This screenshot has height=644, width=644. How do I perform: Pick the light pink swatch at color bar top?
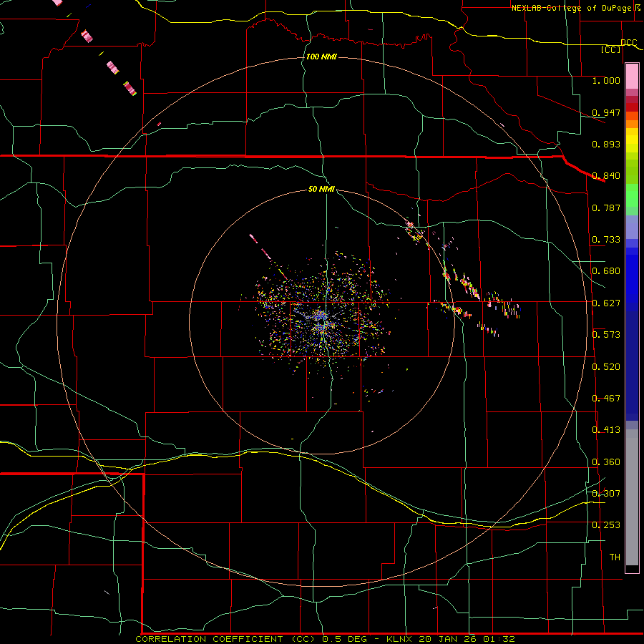tap(632, 76)
